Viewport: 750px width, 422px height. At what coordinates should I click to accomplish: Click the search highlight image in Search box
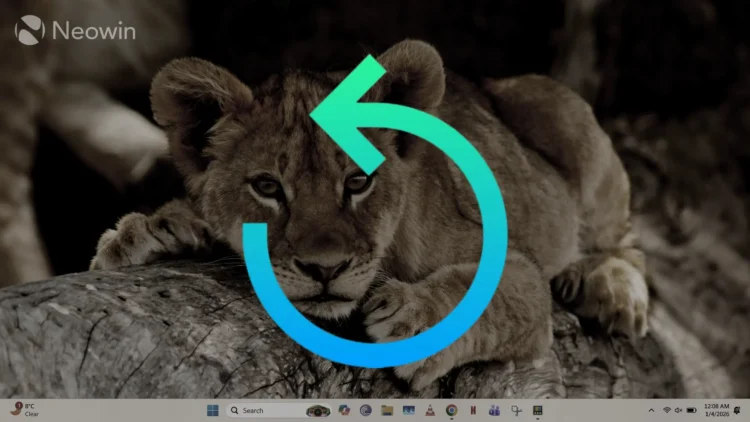point(318,410)
